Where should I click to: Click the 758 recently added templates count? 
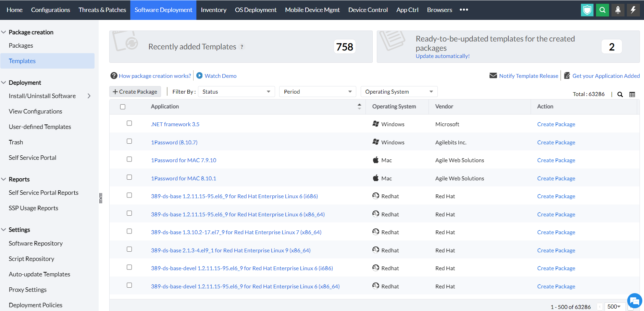click(345, 47)
